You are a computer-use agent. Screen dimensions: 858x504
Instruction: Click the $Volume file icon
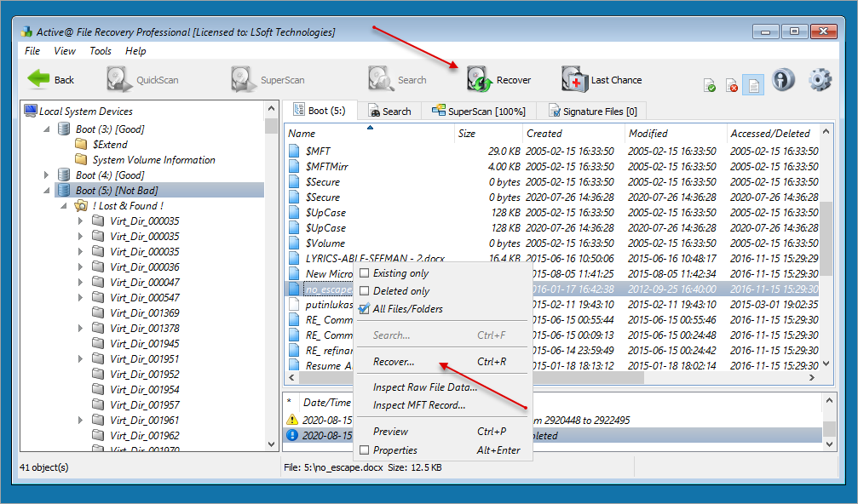tap(295, 243)
